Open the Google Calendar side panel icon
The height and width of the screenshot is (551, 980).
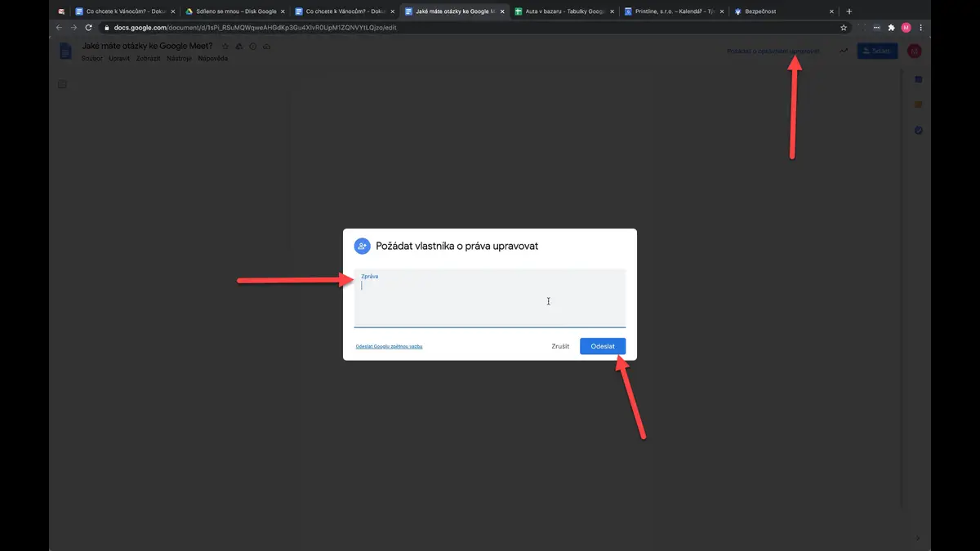[x=918, y=79]
